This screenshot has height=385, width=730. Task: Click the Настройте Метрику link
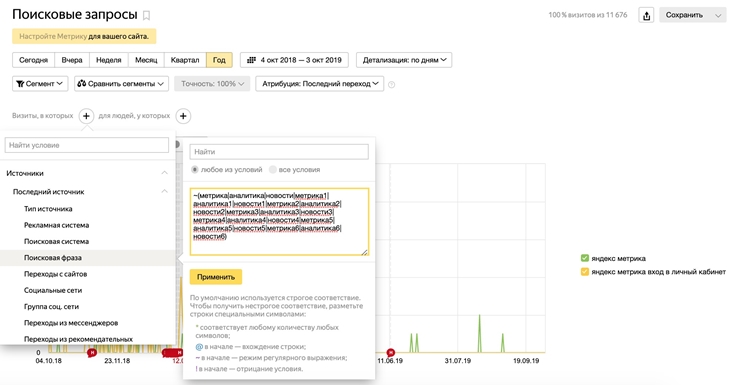click(53, 36)
